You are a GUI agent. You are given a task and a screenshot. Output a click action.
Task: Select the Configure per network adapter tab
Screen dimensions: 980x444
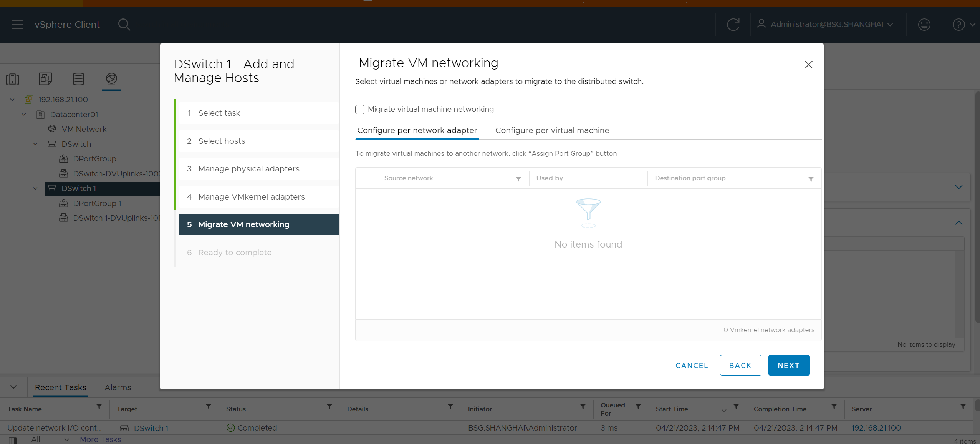416,130
